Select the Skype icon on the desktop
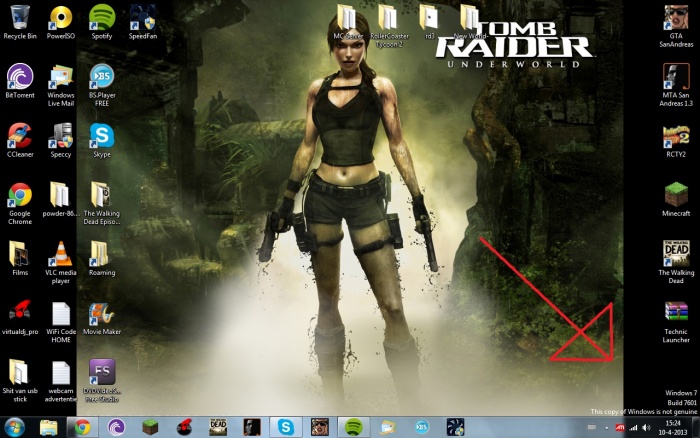The height and width of the screenshot is (438, 700). (102, 140)
